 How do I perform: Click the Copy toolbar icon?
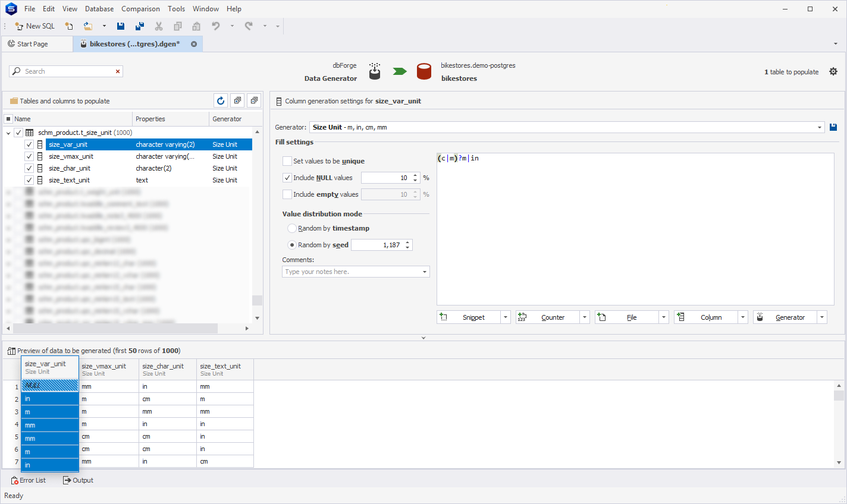(177, 26)
